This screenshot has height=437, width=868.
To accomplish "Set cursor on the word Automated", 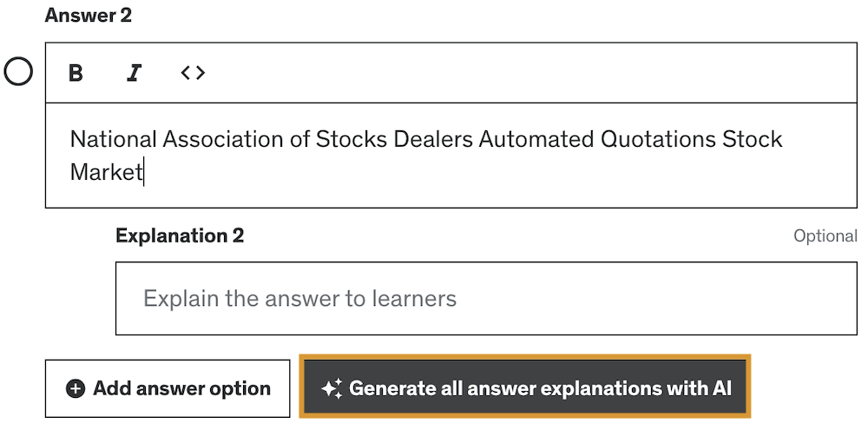I will 536,140.
